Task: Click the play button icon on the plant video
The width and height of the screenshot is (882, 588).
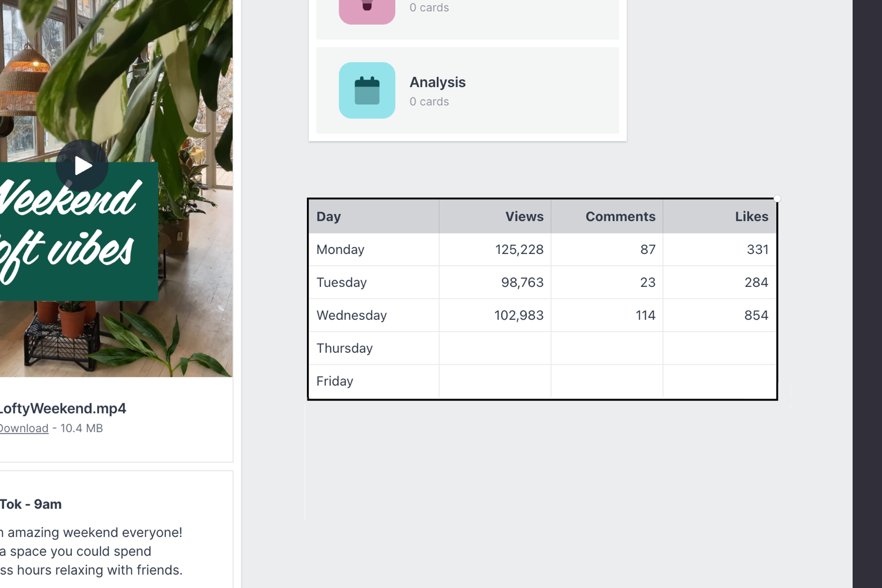Action: pos(82,165)
